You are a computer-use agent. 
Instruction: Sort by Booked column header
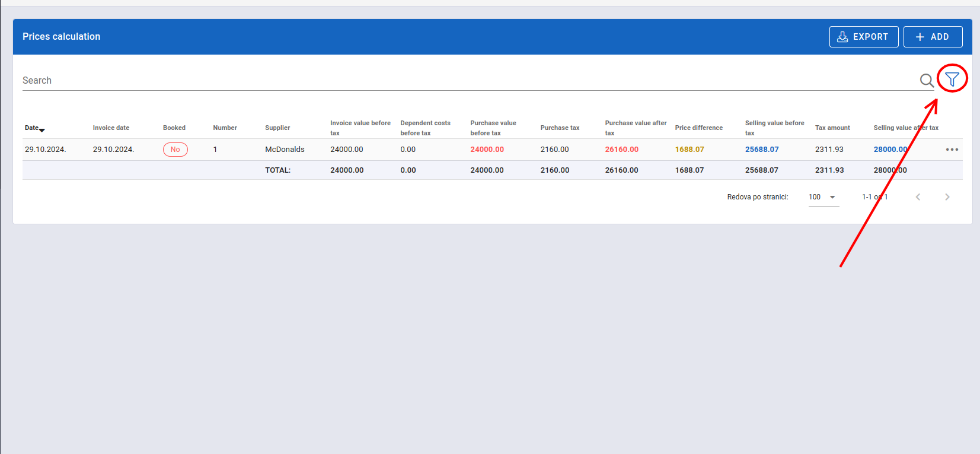pyautogui.click(x=174, y=128)
